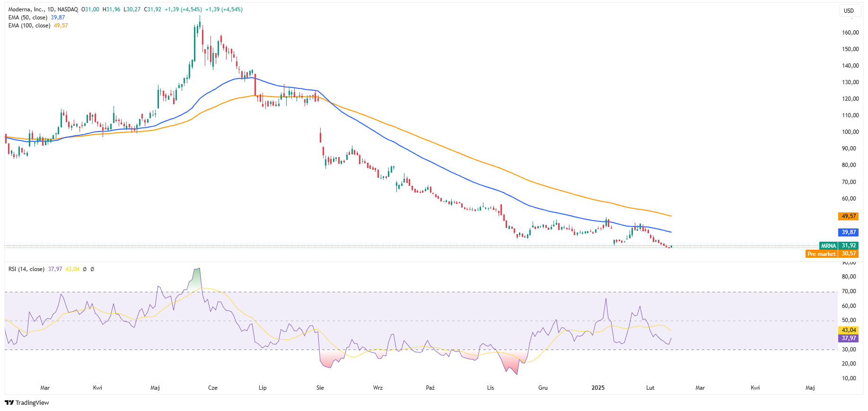Click the Pre market 30,57 price label
The height and width of the screenshot is (411, 868).
pyautogui.click(x=832, y=254)
